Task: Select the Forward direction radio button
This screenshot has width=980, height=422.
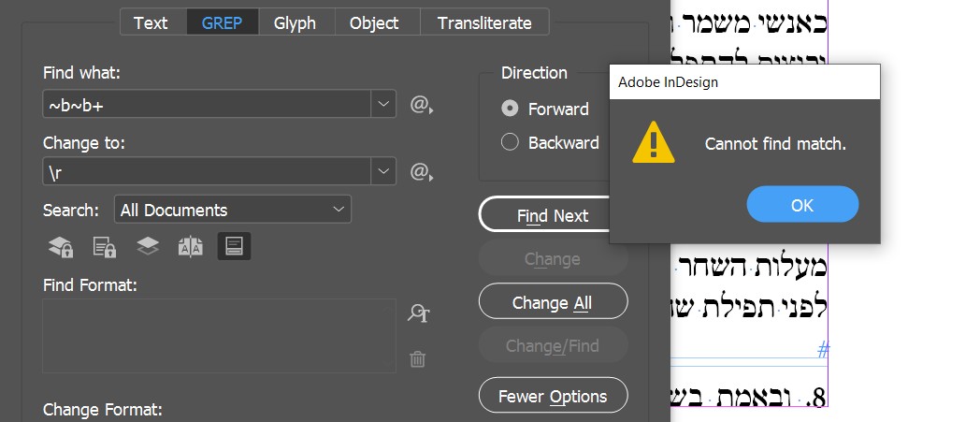Action: [x=510, y=109]
